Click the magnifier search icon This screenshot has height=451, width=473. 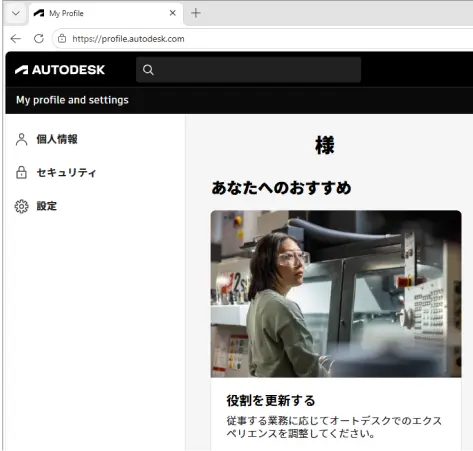tap(148, 70)
